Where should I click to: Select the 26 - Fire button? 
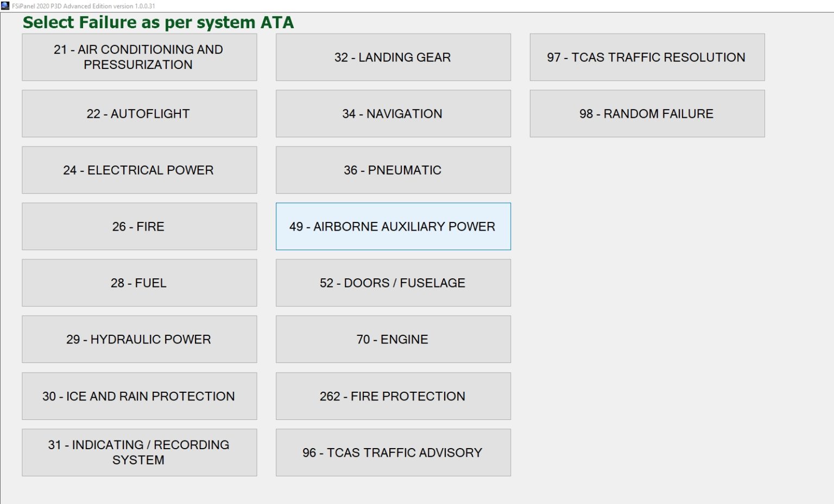(139, 226)
